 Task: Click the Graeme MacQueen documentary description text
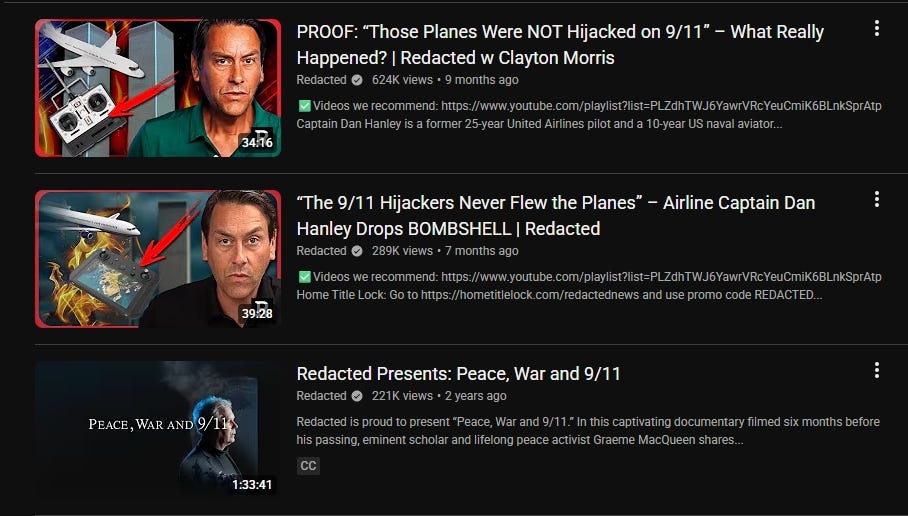tap(588, 431)
